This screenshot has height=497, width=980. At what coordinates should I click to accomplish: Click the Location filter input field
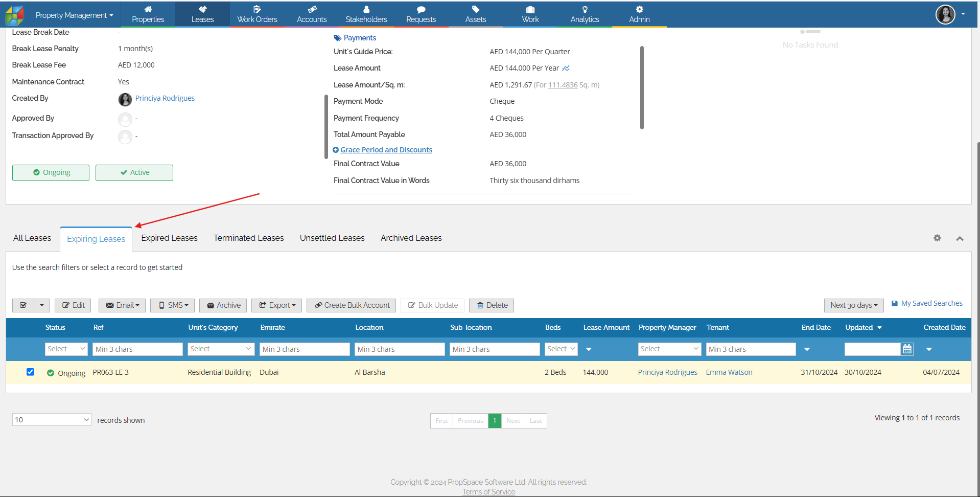point(399,349)
